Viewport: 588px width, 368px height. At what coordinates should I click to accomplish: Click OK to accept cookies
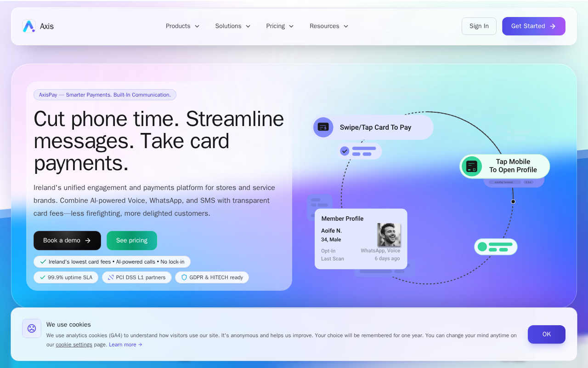[x=547, y=334]
